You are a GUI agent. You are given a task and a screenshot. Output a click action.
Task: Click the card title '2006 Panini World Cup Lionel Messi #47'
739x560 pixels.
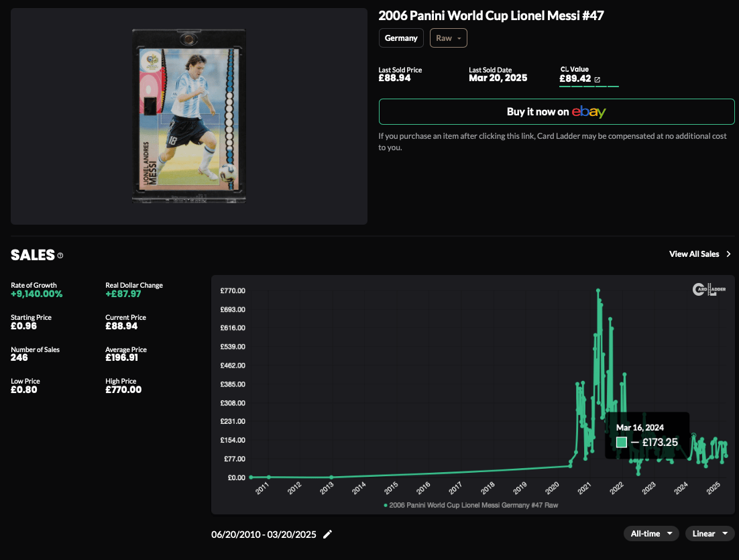point(491,15)
